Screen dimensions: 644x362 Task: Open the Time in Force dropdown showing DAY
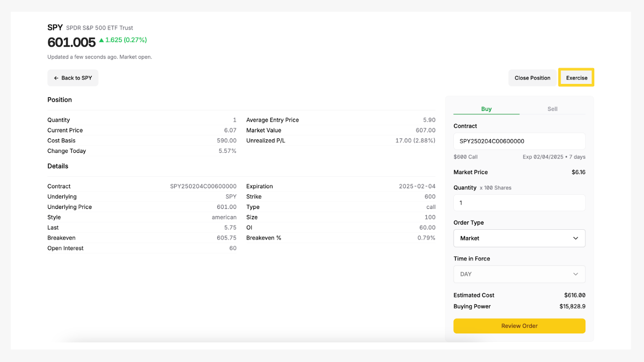519,274
